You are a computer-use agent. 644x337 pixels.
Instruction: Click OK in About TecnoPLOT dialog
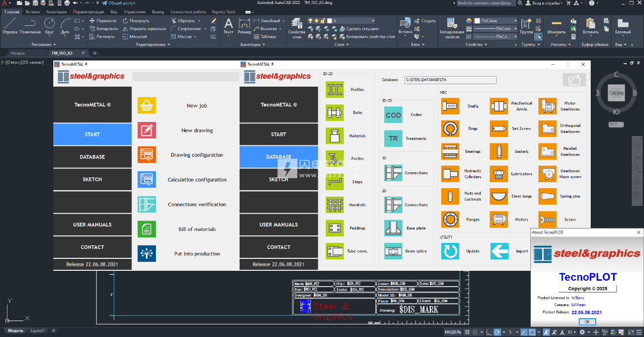coord(586,322)
